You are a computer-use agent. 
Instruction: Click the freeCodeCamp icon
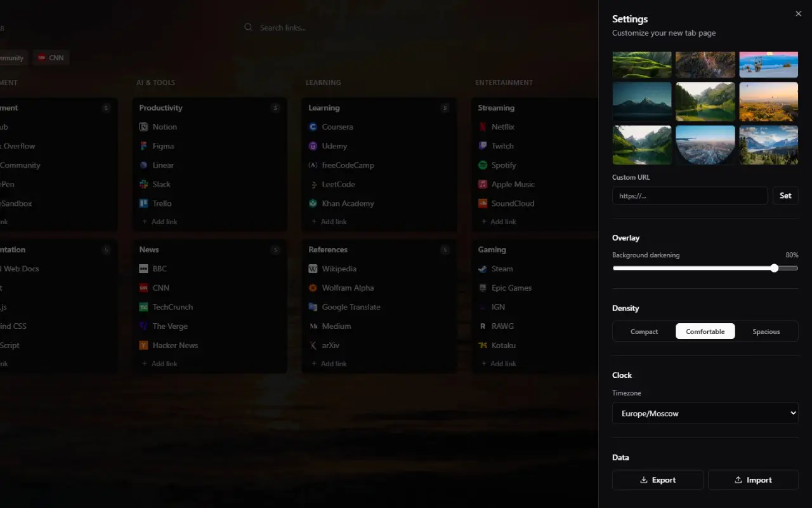coord(313,165)
